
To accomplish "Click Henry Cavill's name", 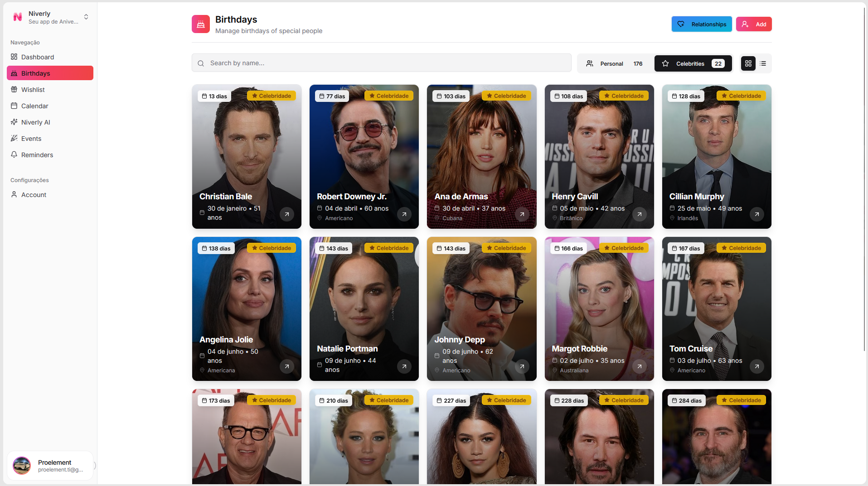I will tap(575, 197).
